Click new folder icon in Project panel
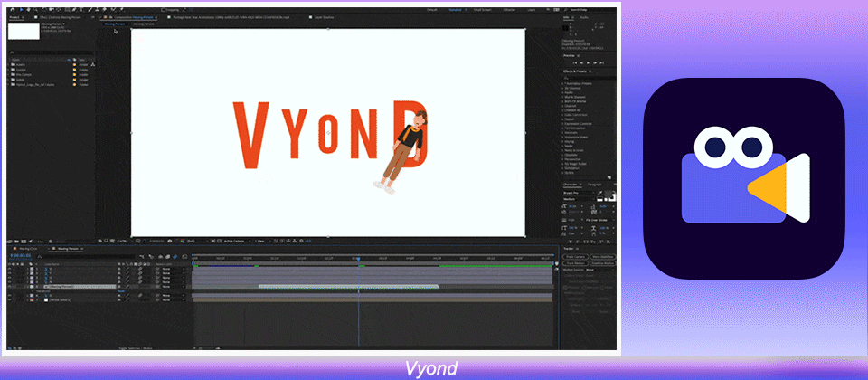The image size is (868, 380). click(x=16, y=242)
